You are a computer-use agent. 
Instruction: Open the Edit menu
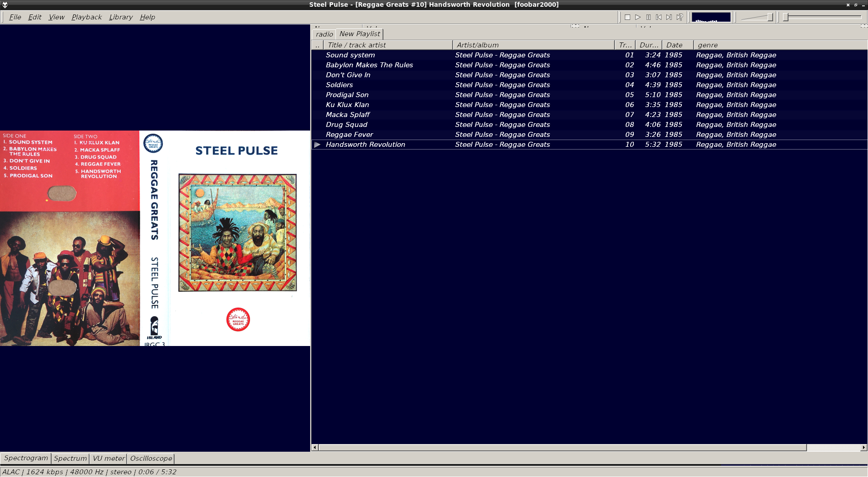[x=35, y=17]
